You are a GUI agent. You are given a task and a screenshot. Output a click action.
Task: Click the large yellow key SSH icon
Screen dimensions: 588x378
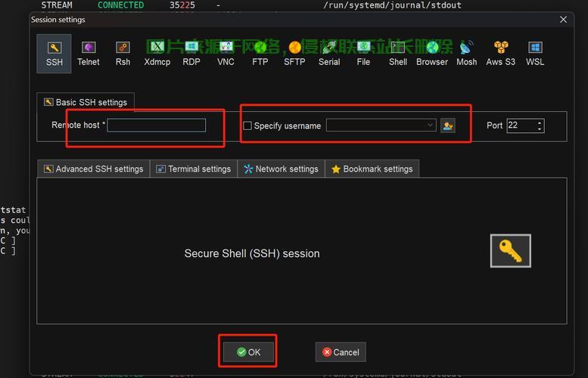[x=510, y=251]
